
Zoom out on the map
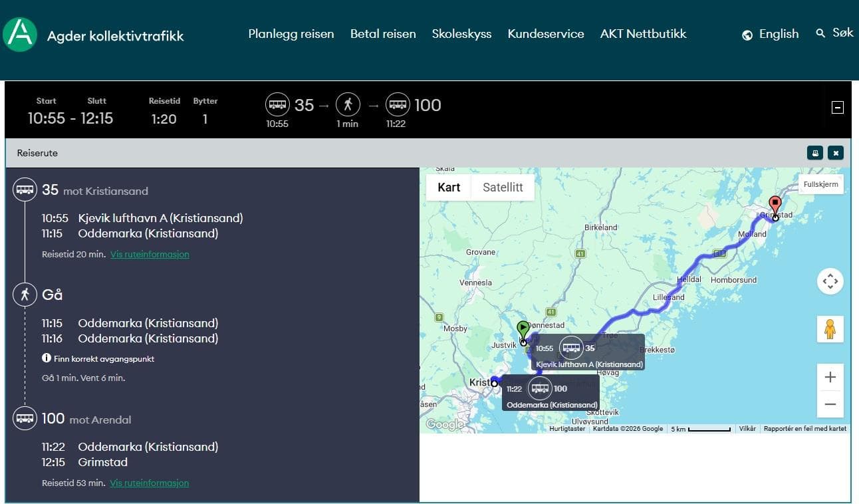830,404
